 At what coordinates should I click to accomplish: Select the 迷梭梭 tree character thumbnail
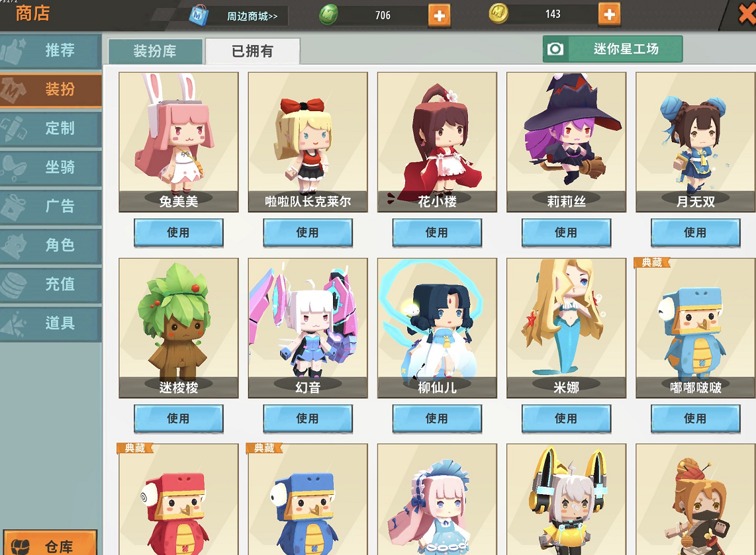click(x=178, y=328)
